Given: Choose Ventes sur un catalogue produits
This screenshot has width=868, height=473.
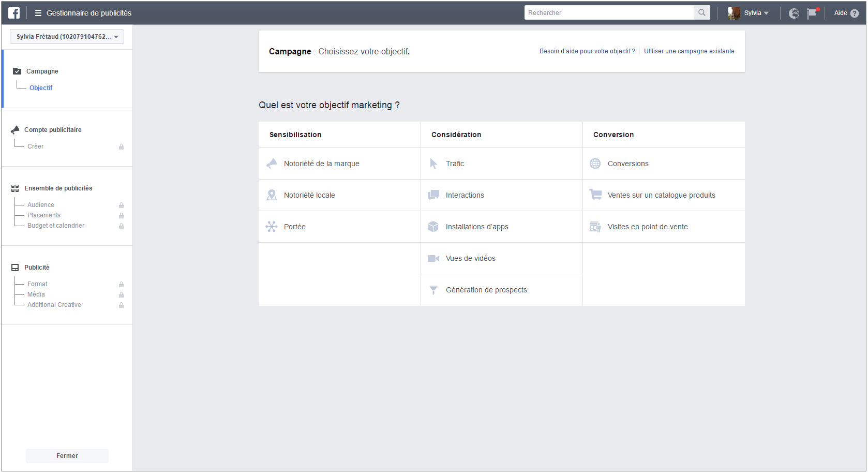Looking at the screenshot, I should [x=664, y=195].
